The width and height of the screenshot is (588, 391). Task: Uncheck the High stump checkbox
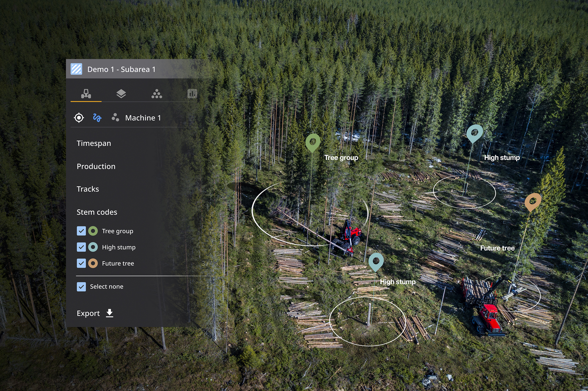[x=81, y=247]
